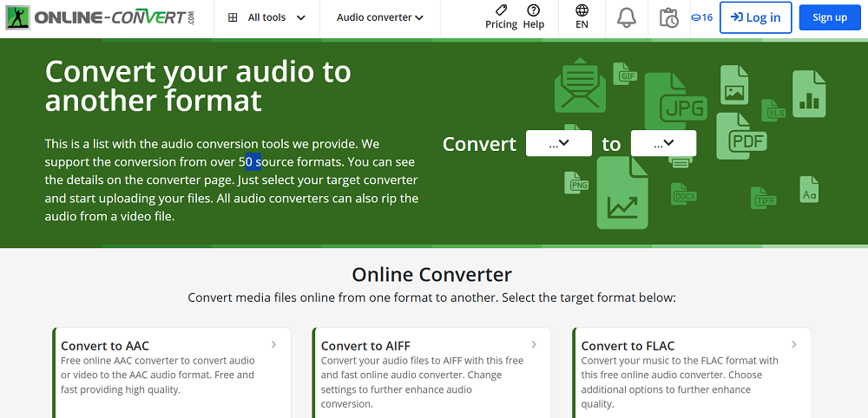The width and height of the screenshot is (868, 418).
Task: Click the highlighted '50' in the description
Action: coord(246,162)
